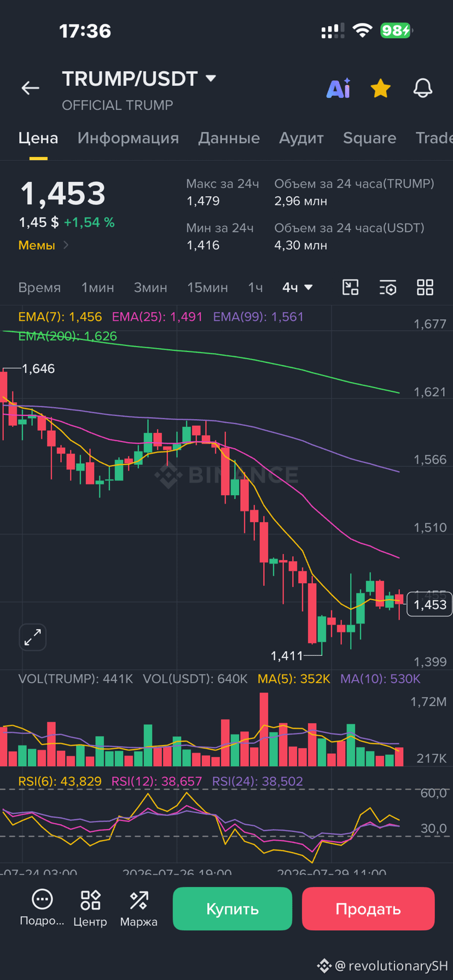
Task: Click the MA(5): 352K volume label
Action: click(x=294, y=679)
